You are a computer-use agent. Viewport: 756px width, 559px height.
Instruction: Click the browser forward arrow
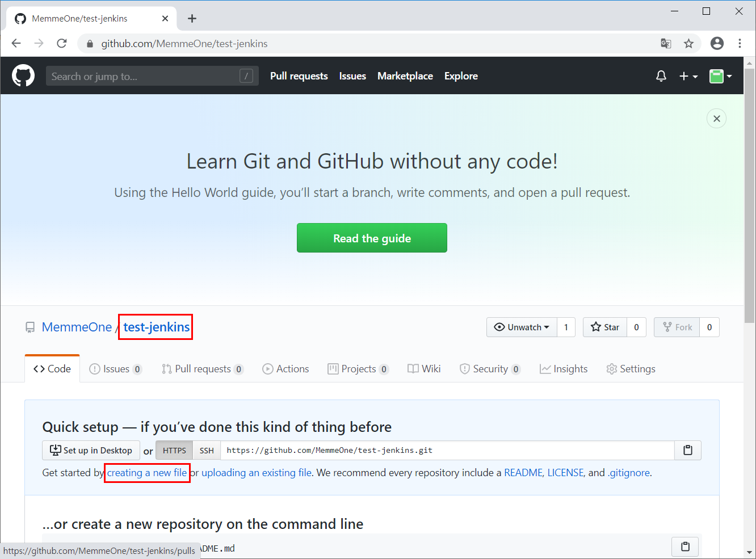point(39,44)
